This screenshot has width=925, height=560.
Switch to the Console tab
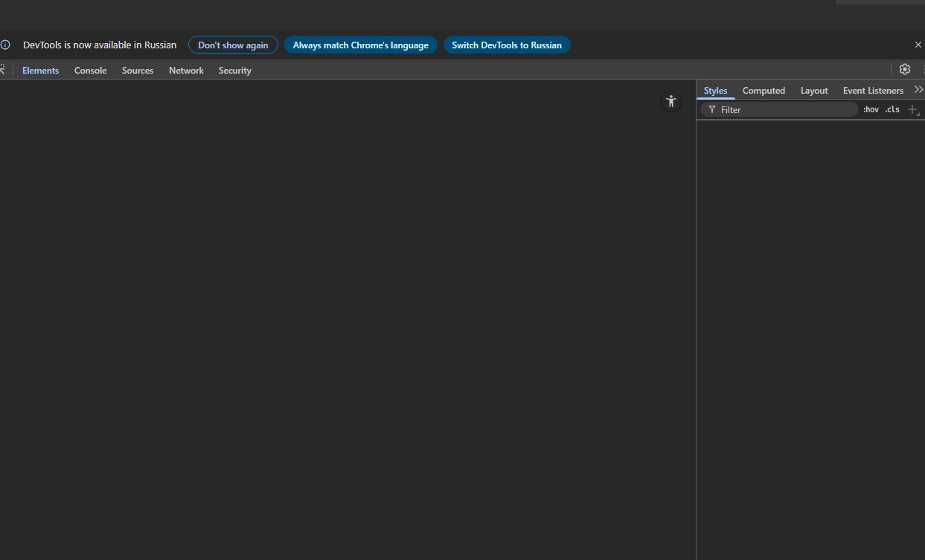(90, 70)
